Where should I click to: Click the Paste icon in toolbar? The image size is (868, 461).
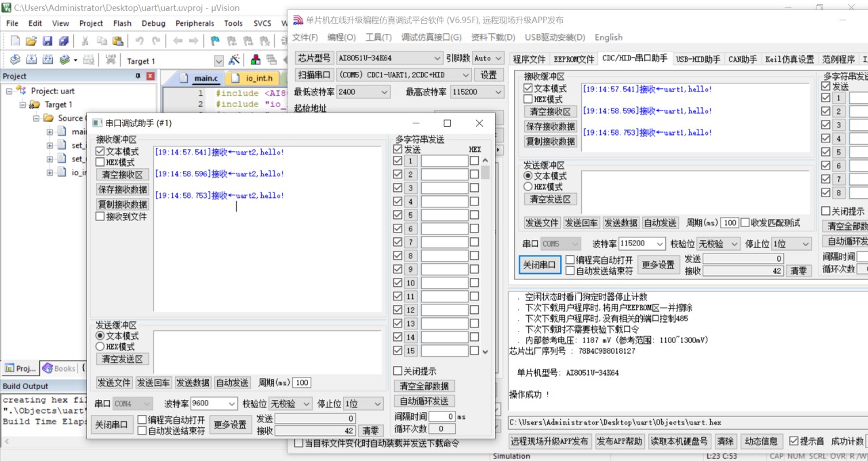pyautogui.click(x=118, y=41)
